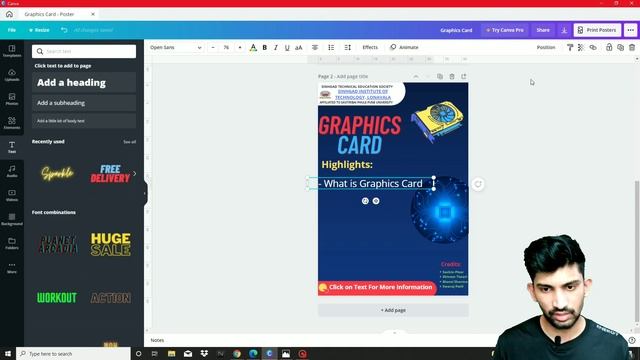The width and height of the screenshot is (640, 360).
Task: Toggle uppercase text formatting
Action: tap(299, 47)
